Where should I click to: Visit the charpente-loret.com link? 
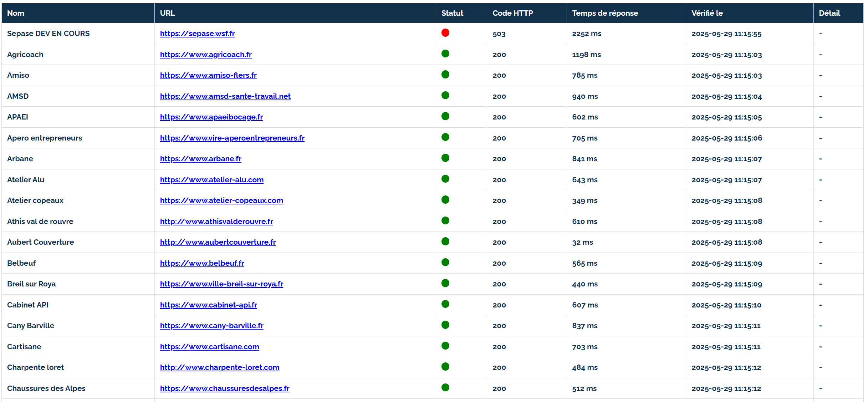point(220,367)
